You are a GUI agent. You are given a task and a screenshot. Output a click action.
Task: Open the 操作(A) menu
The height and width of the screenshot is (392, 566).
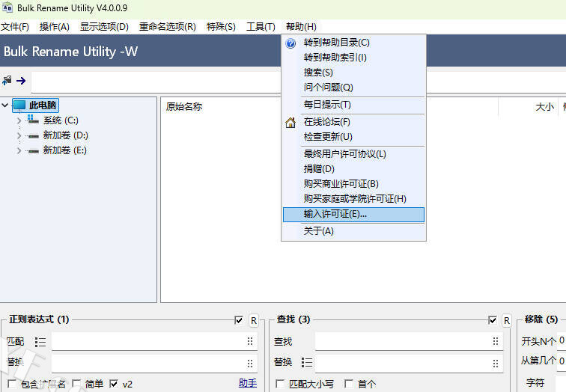55,27
